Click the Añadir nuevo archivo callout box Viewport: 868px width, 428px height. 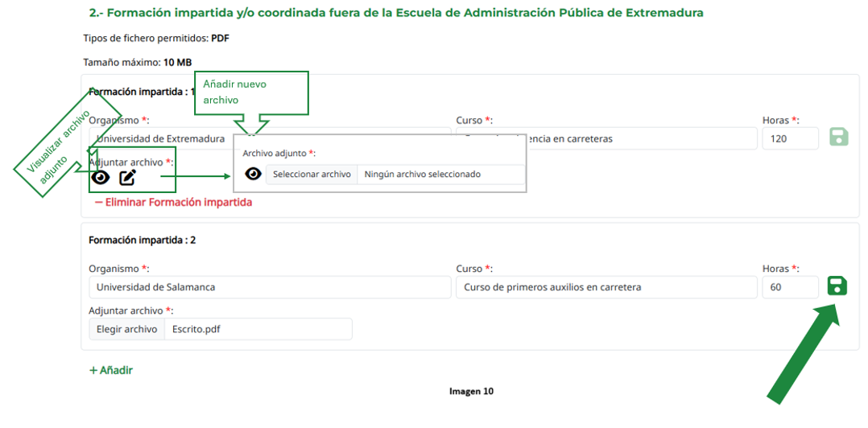tap(251, 92)
